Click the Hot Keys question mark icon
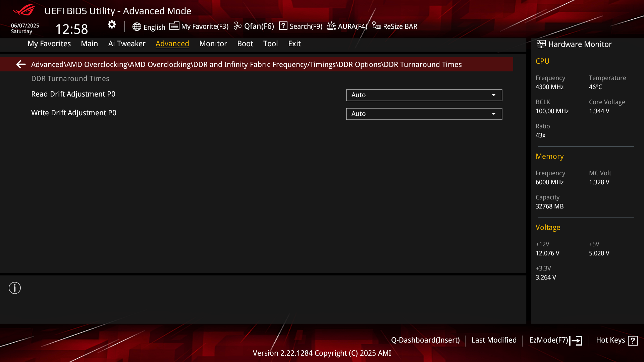This screenshot has width=644, height=362. [x=633, y=341]
